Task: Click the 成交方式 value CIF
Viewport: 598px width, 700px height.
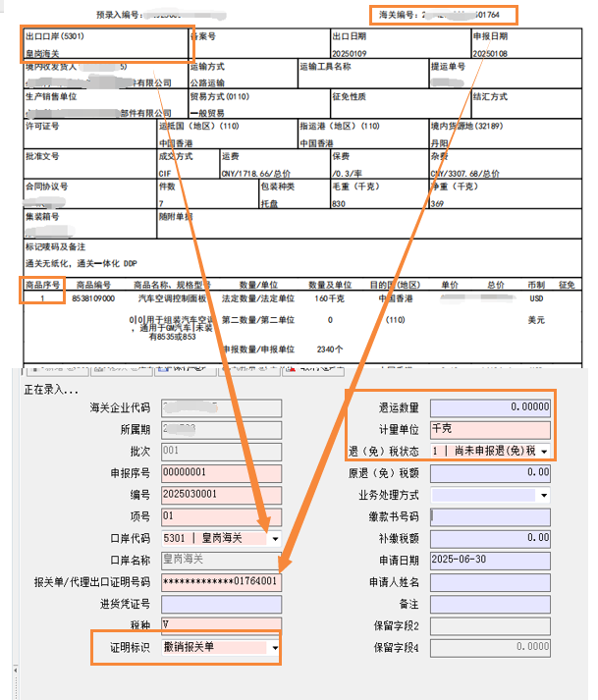Action: coord(165,174)
